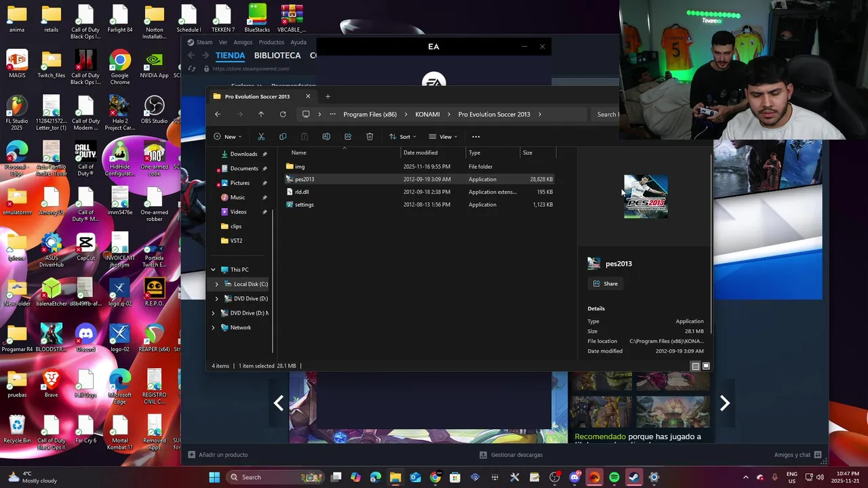
Task: Open the New dropdown in Explorer toolbar
Action: [228, 136]
